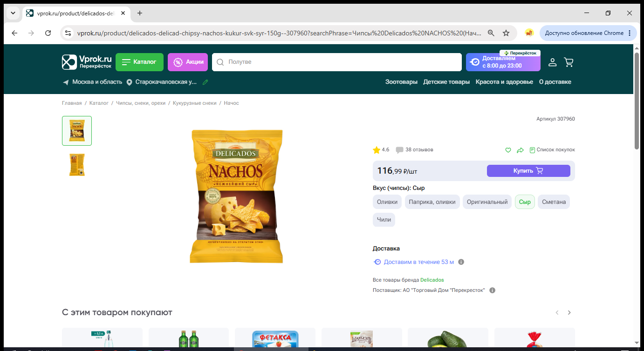Open the shopping cart icon in header
Screen dimensions: 644x351
pyautogui.click(x=569, y=62)
